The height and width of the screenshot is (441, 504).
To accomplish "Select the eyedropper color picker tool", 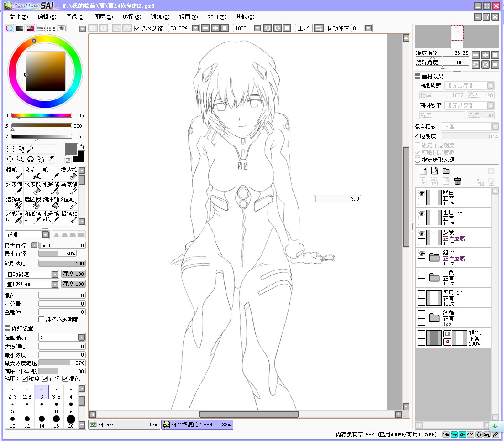I will (x=51, y=159).
